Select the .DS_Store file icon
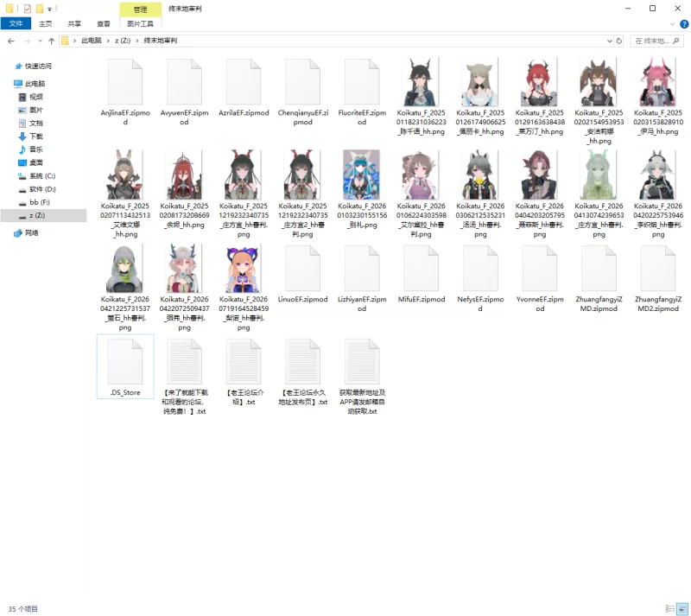The width and height of the screenshot is (691, 616). [x=125, y=362]
